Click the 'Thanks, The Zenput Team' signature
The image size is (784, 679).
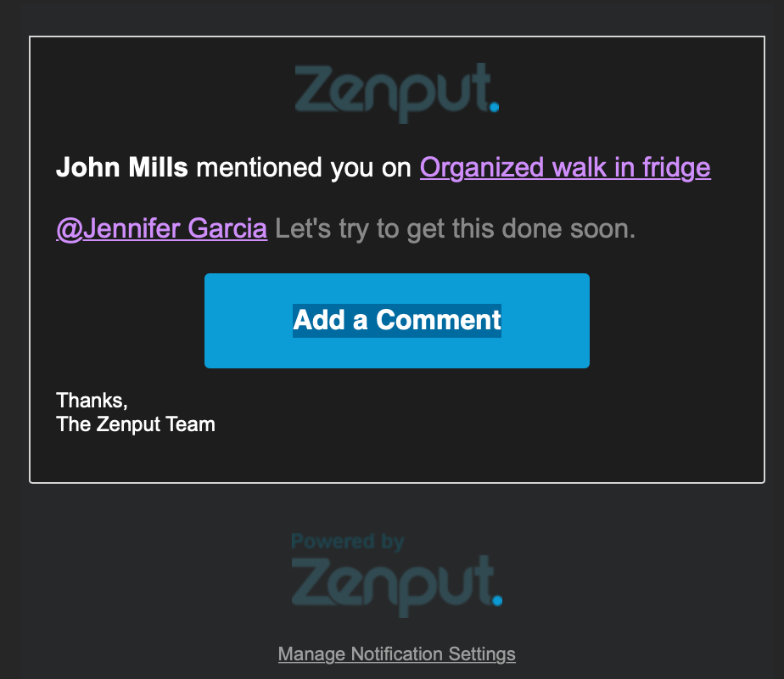pyautogui.click(x=135, y=412)
